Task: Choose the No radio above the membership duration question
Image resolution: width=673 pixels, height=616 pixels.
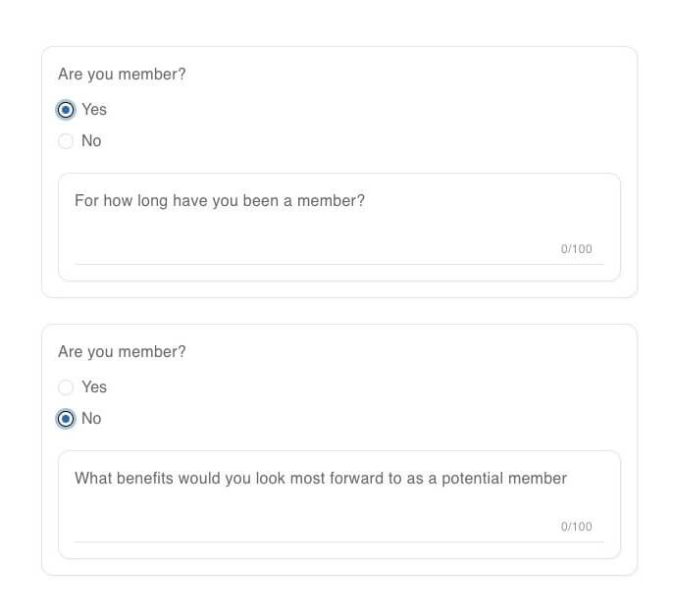Action: (66, 141)
